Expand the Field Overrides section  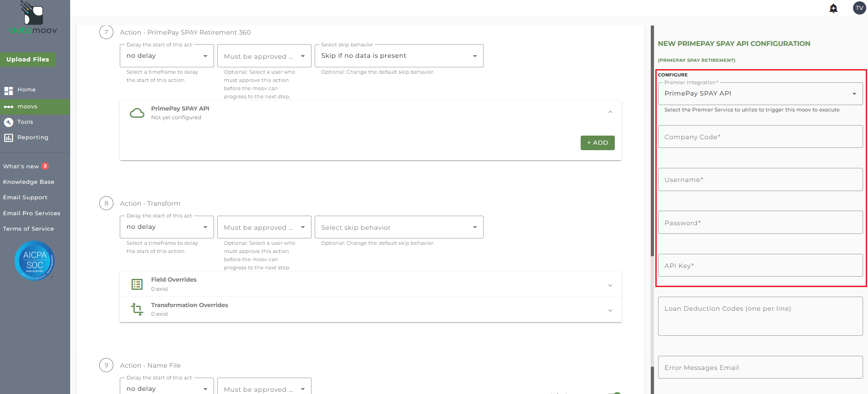[x=610, y=285]
